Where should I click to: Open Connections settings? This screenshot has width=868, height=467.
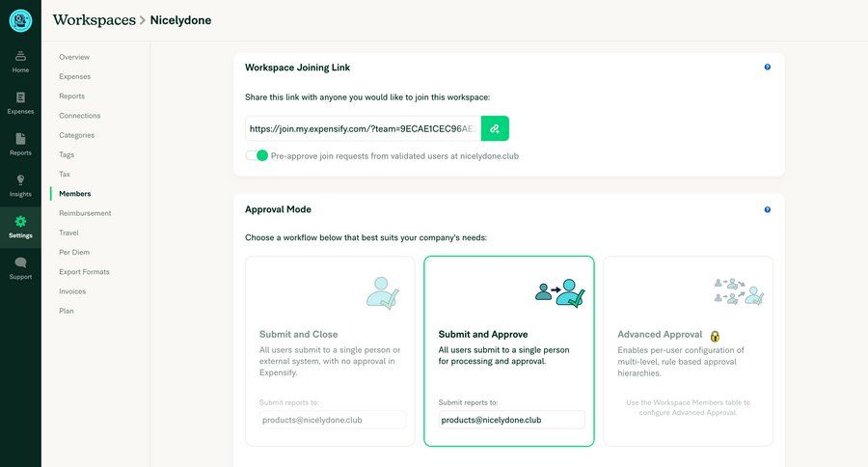(80, 115)
